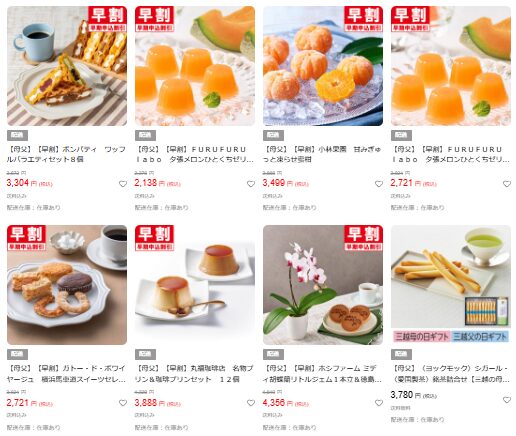Tap heart next to 3,499 yen price
The height and width of the screenshot is (436, 516).
pyautogui.click(x=379, y=184)
